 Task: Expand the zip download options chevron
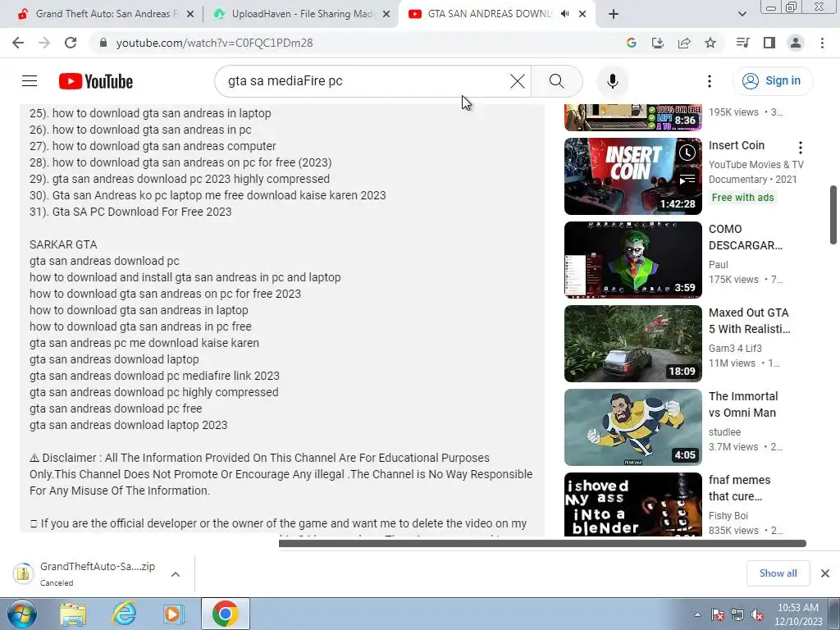coord(176,574)
